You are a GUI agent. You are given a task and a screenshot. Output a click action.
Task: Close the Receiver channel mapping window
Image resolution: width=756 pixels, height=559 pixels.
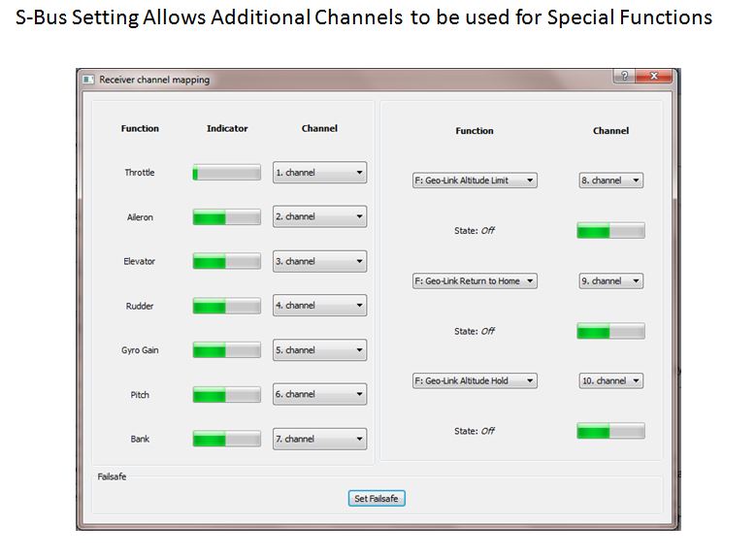coord(655,77)
